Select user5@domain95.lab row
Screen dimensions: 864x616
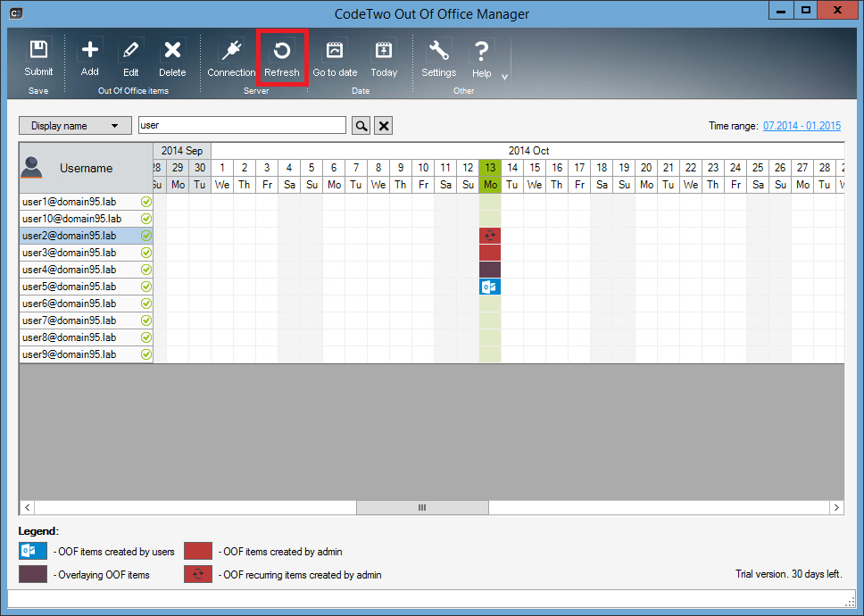86,287
